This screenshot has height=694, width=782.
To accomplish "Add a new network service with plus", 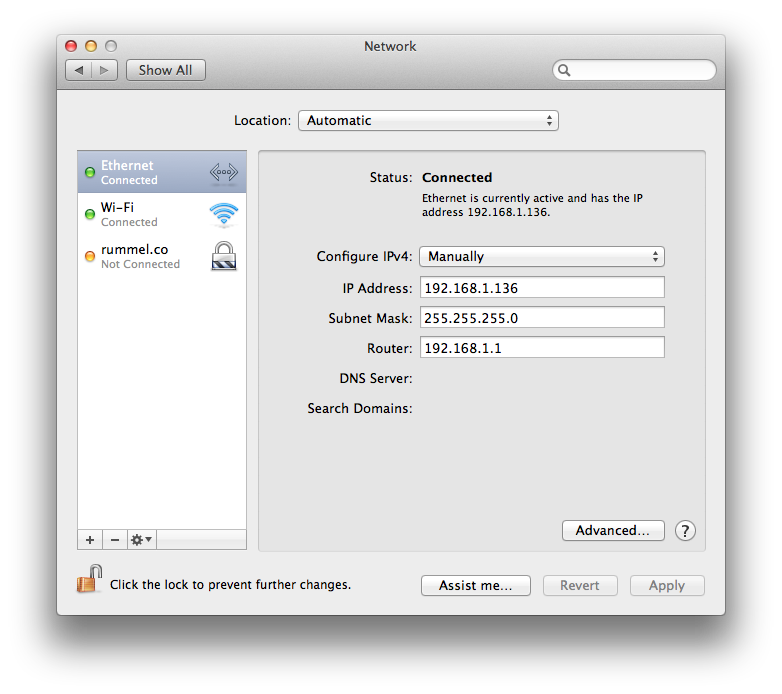I will tap(90, 540).
